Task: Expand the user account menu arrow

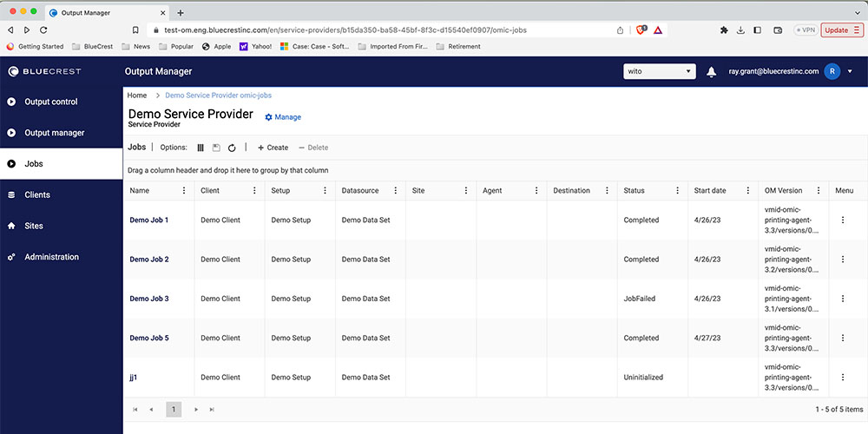Action: click(x=850, y=71)
